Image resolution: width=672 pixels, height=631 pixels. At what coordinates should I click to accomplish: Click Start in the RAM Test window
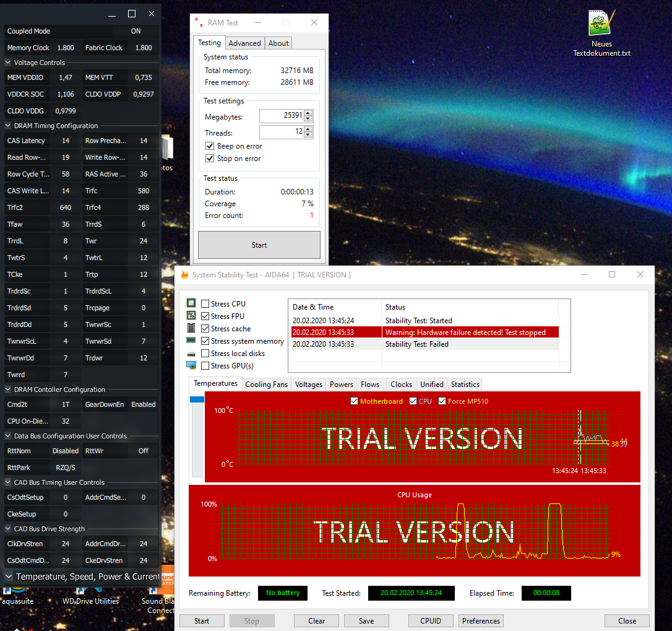(259, 245)
